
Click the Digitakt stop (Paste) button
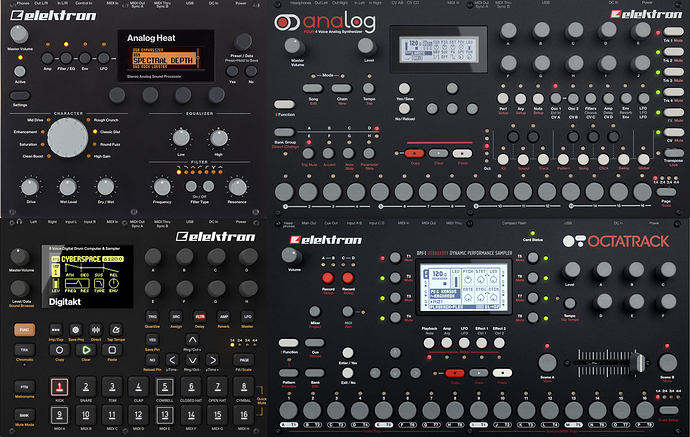coord(112,350)
